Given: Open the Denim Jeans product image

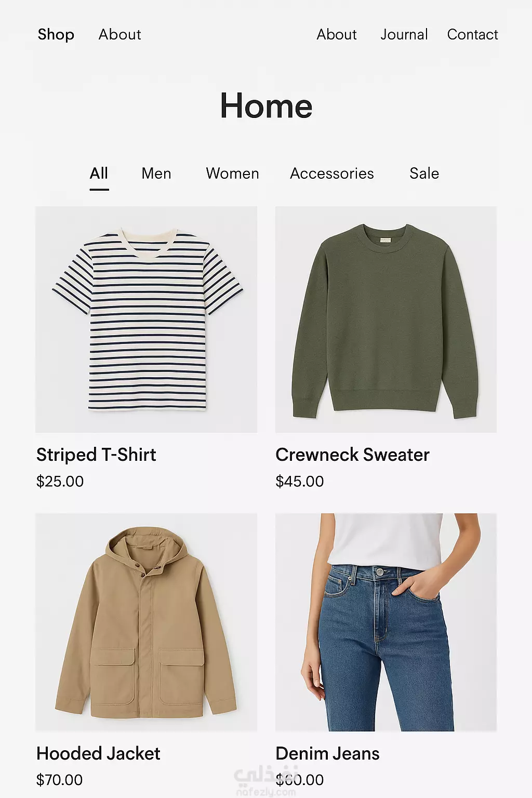Looking at the screenshot, I should point(386,622).
